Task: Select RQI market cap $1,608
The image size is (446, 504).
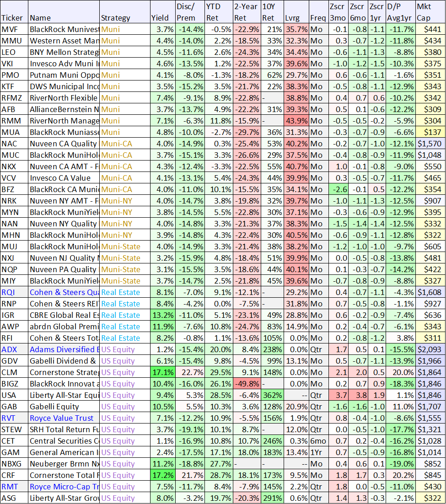Action: click(x=430, y=292)
